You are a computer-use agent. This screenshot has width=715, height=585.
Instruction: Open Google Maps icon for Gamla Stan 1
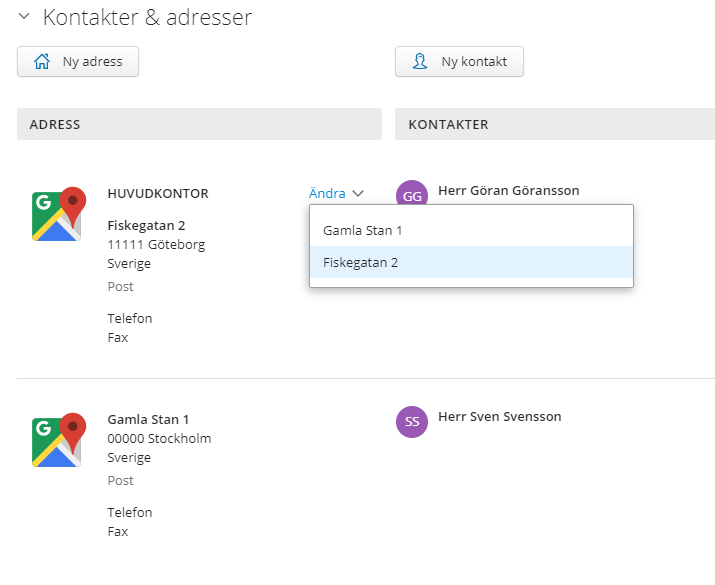click(x=59, y=440)
